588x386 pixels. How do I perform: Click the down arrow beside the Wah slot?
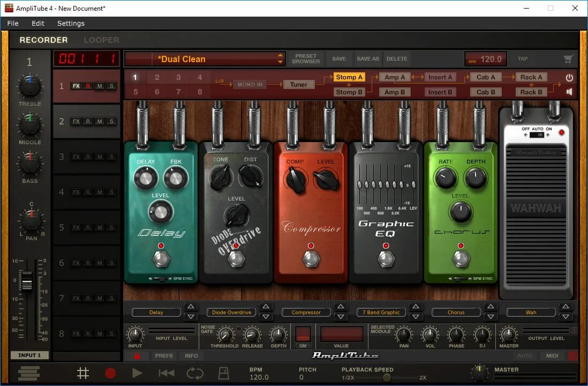pyautogui.click(x=566, y=317)
